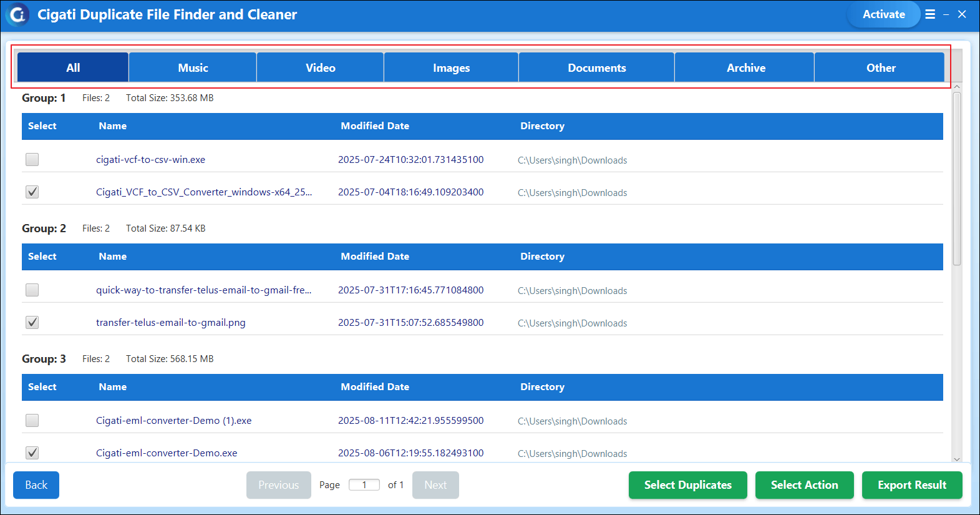Show the Documents tab
Viewport: 980px width, 515px height.
click(x=596, y=67)
